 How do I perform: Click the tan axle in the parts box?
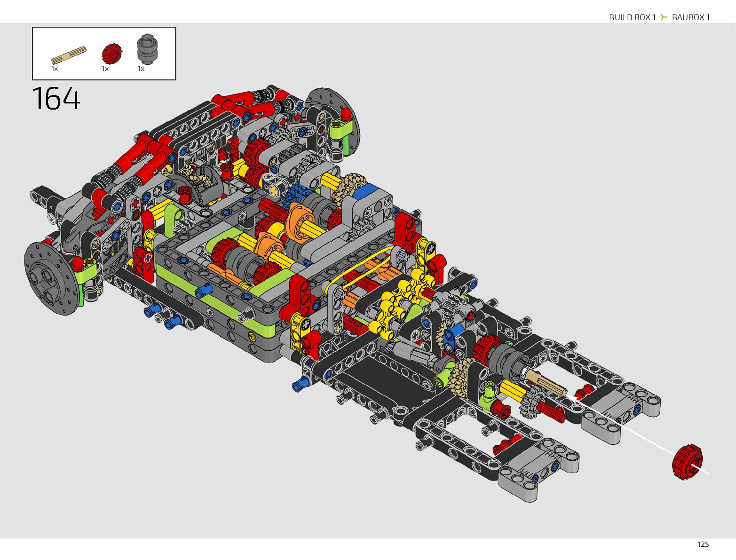pyautogui.click(x=69, y=55)
